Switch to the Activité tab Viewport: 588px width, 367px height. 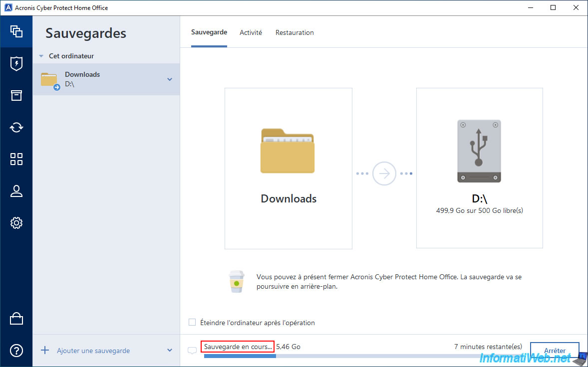pyautogui.click(x=251, y=32)
